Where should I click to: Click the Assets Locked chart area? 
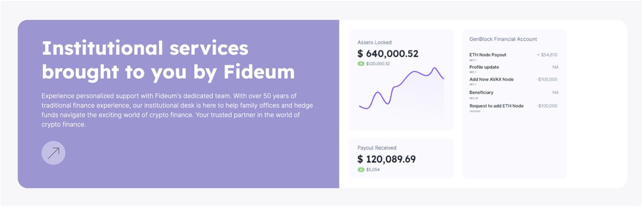pos(402,92)
